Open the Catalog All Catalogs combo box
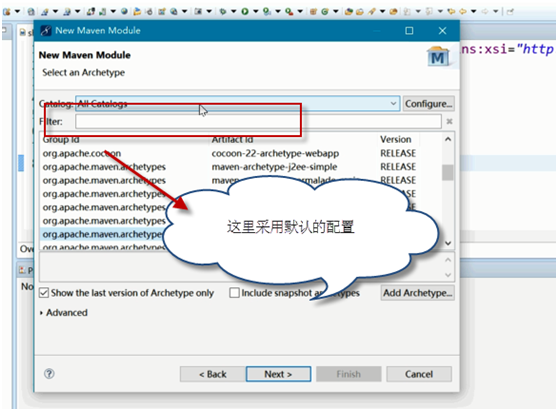558x411 pixels. [238, 104]
